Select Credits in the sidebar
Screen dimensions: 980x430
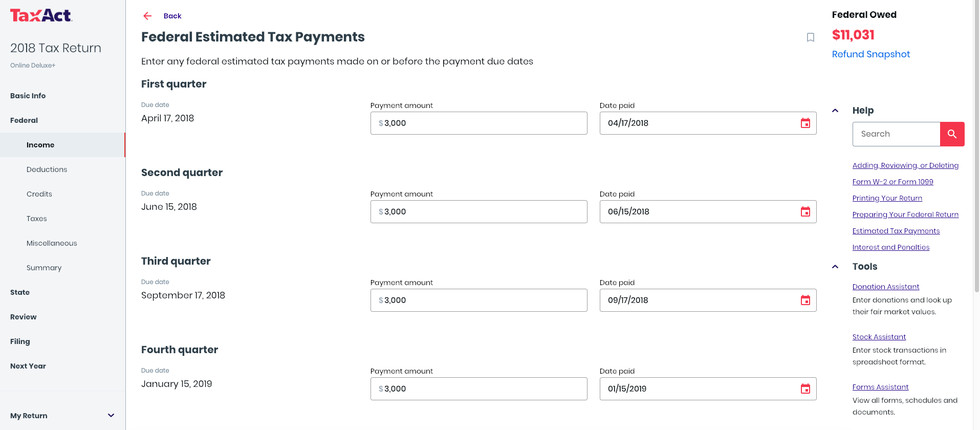coord(39,194)
